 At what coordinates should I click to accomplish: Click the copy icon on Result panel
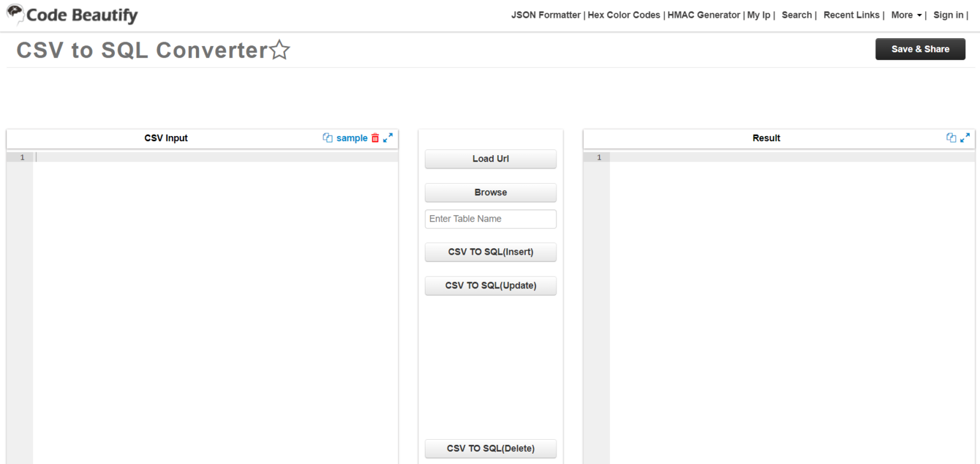click(951, 137)
